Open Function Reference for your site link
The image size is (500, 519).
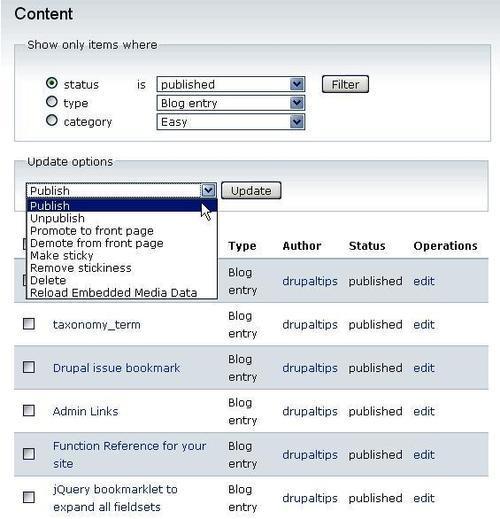click(x=129, y=455)
